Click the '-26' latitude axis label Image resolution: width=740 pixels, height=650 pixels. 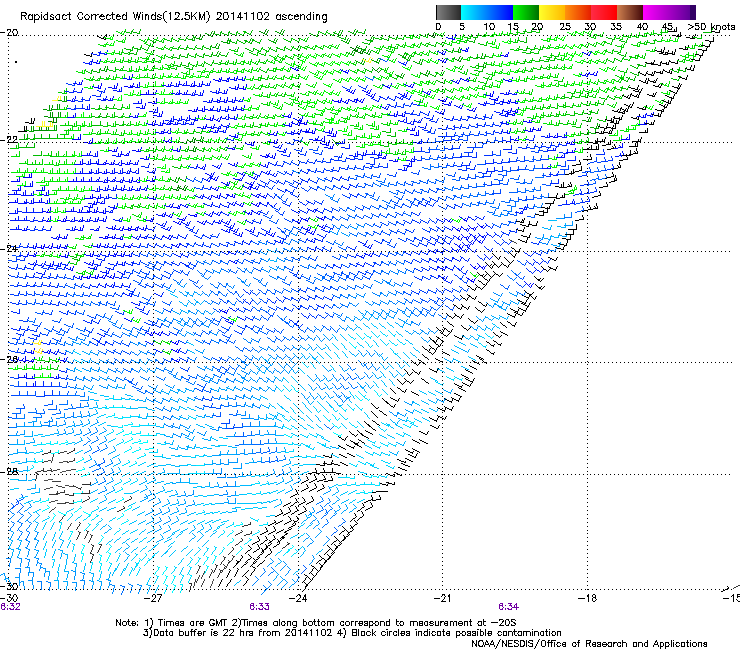(x=9, y=359)
